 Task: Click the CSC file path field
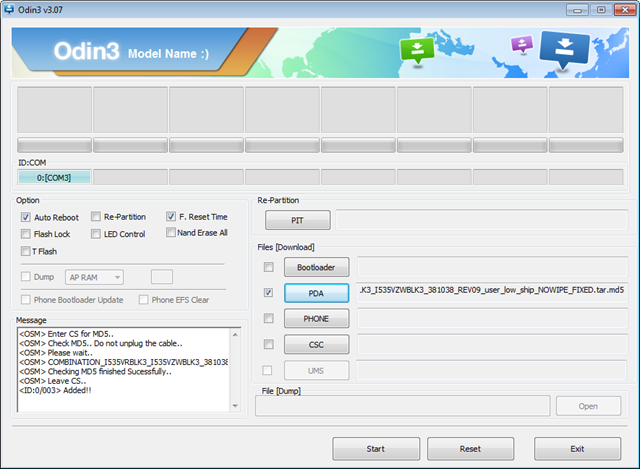pos(493,345)
